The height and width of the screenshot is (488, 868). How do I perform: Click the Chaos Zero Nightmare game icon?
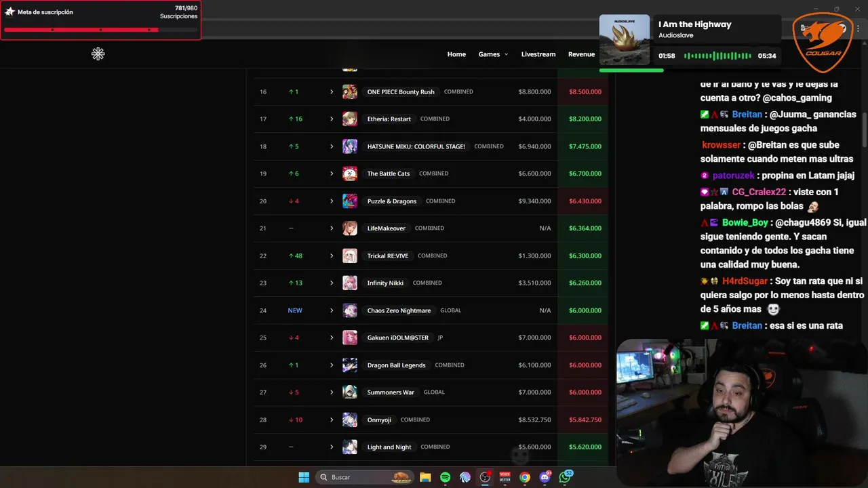tap(350, 310)
